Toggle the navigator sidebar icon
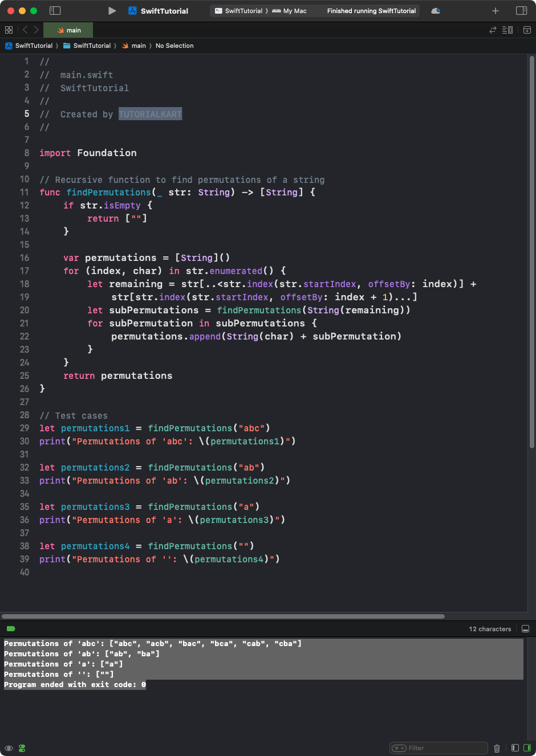 point(55,10)
